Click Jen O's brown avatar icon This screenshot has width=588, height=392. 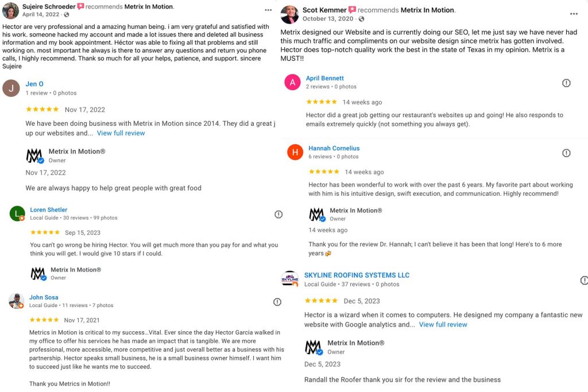[11, 88]
